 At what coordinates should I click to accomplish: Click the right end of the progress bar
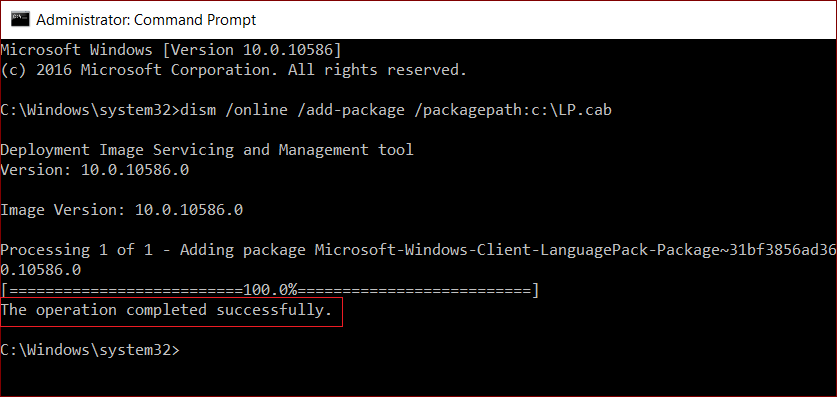(535, 291)
